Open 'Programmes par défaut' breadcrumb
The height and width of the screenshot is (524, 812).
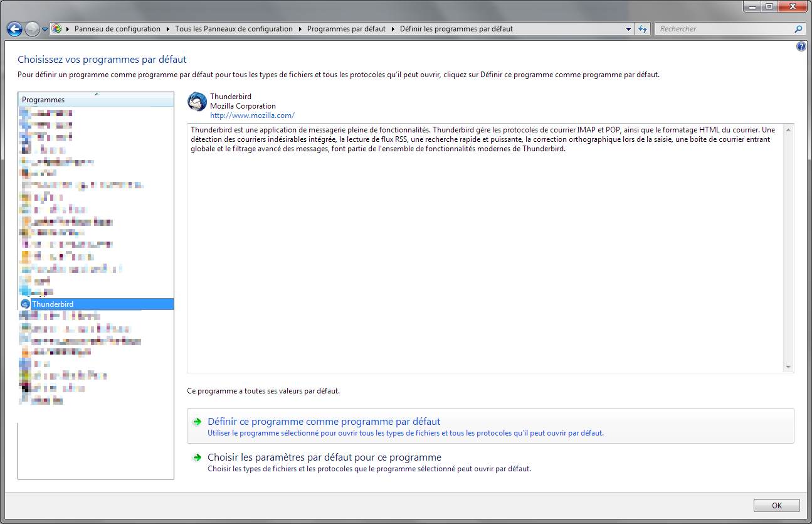[x=346, y=29]
